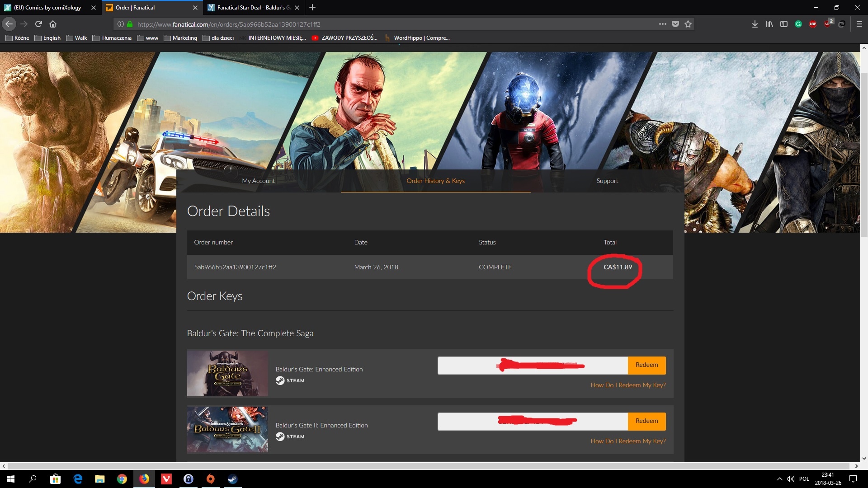Screen dimensions: 868x488
Task: Click the scroll-down arrow of the page scrollbar
Action: click(x=864, y=458)
